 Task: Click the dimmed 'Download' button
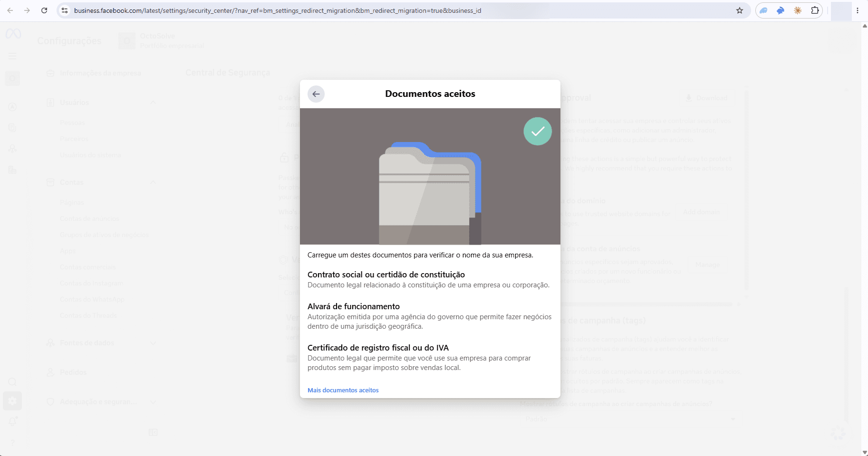pos(706,98)
